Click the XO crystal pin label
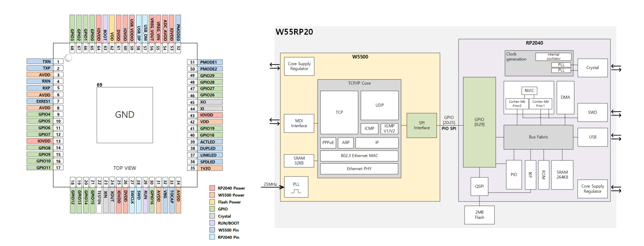The image size is (644, 246). coord(210,102)
